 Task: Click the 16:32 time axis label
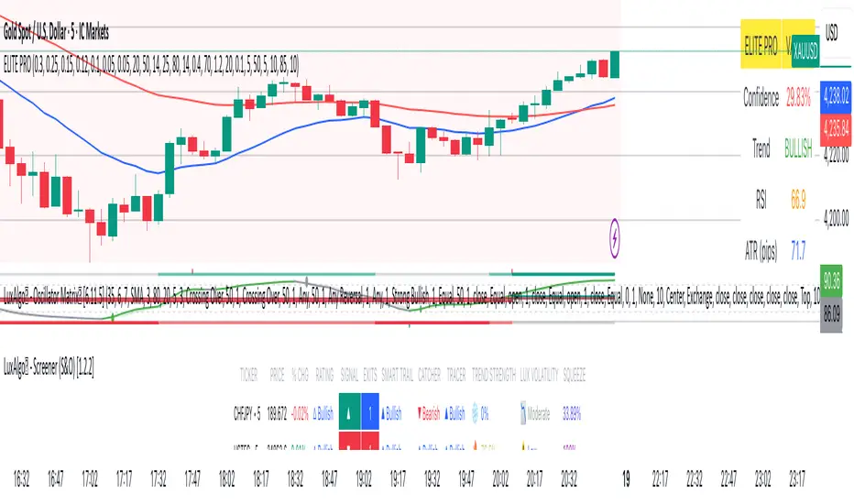(21, 479)
